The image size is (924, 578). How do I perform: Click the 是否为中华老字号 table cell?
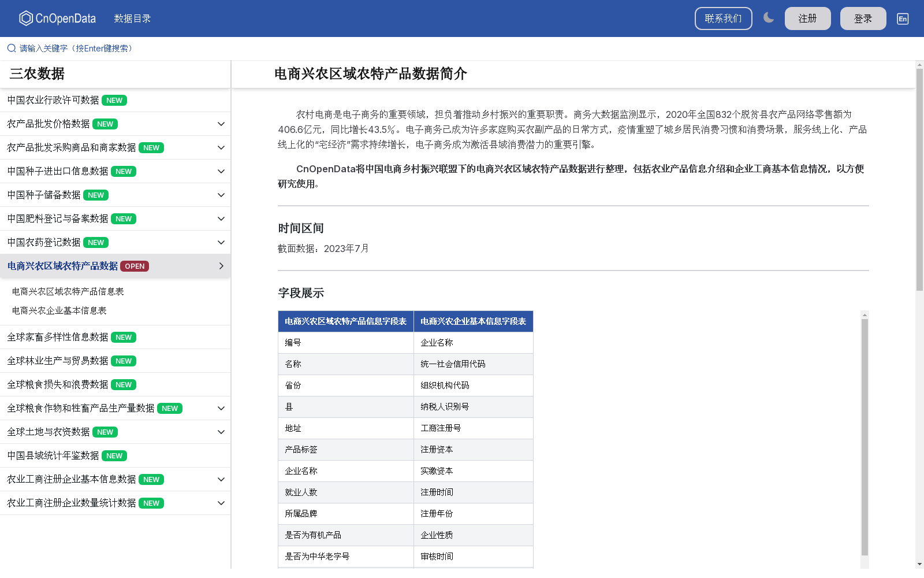pyautogui.click(x=345, y=556)
